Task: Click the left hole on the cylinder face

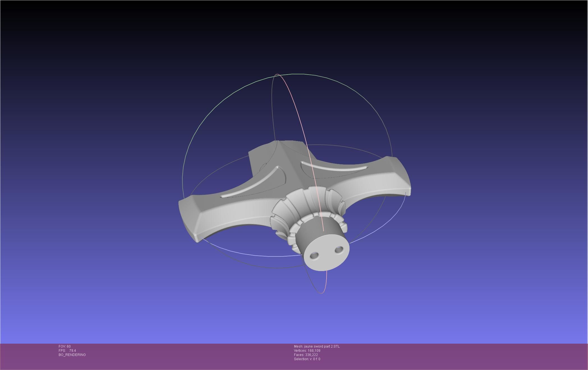Action: click(314, 255)
